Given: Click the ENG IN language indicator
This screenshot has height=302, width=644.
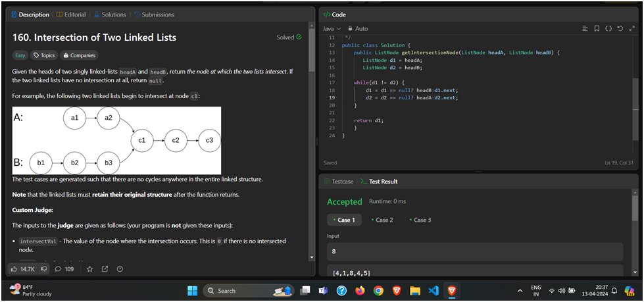Looking at the screenshot, I should click(x=536, y=291).
